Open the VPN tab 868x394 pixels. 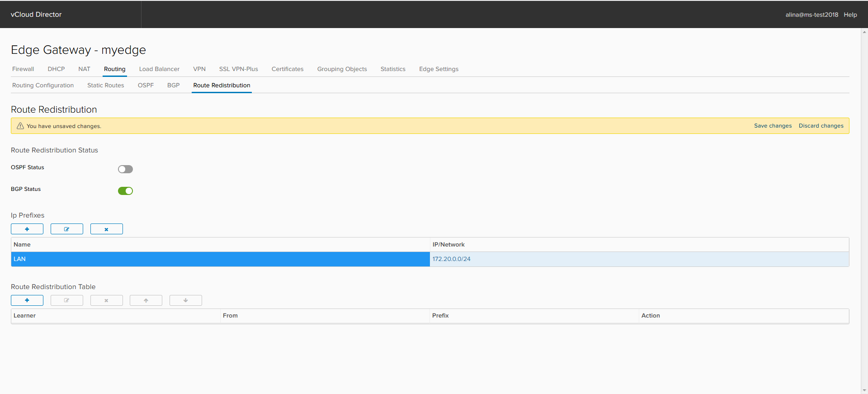[199, 69]
